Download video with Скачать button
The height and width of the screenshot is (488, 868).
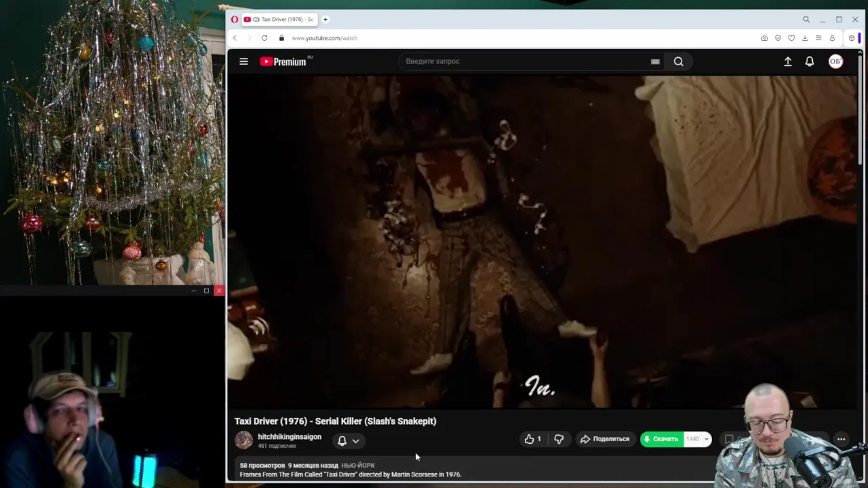662,439
